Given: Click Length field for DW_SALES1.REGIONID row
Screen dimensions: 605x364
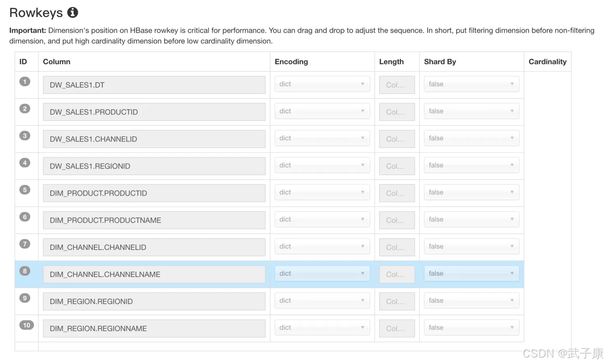Looking at the screenshot, I should click(x=396, y=166).
